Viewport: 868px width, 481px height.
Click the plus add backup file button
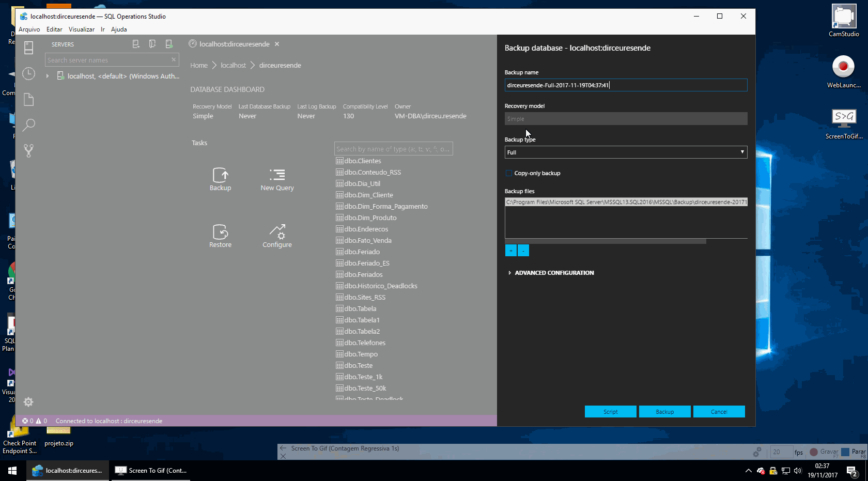(x=510, y=251)
